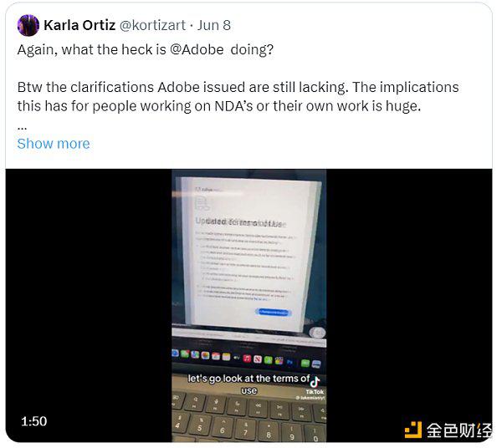Open the News app icon in the dock
502x448 pixels.
(258, 359)
